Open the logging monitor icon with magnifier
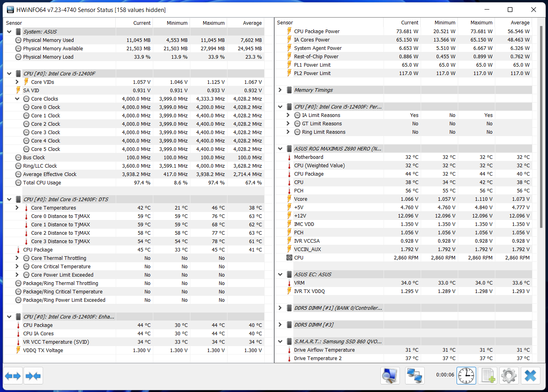The width and height of the screenshot is (548, 392). (x=390, y=376)
